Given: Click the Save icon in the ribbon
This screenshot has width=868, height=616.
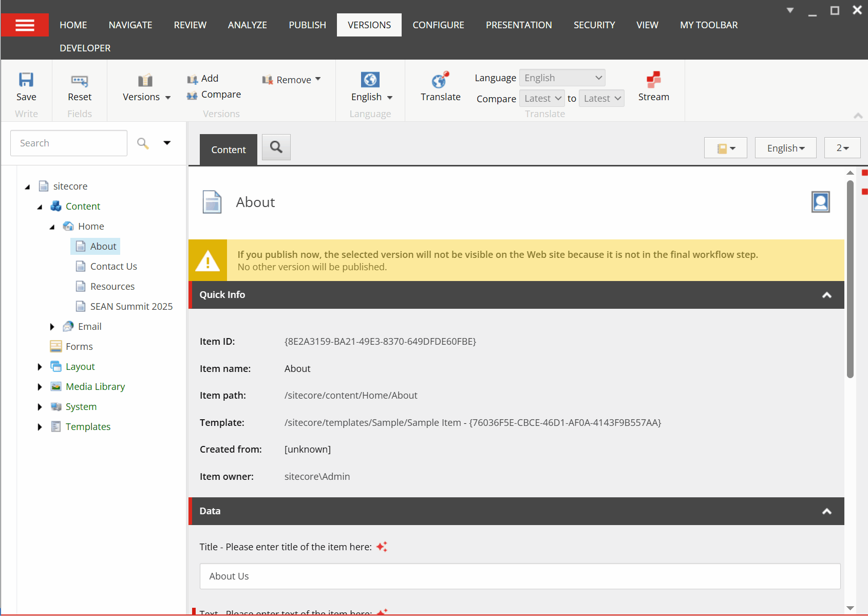Looking at the screenshot, I should click(26, 80).
